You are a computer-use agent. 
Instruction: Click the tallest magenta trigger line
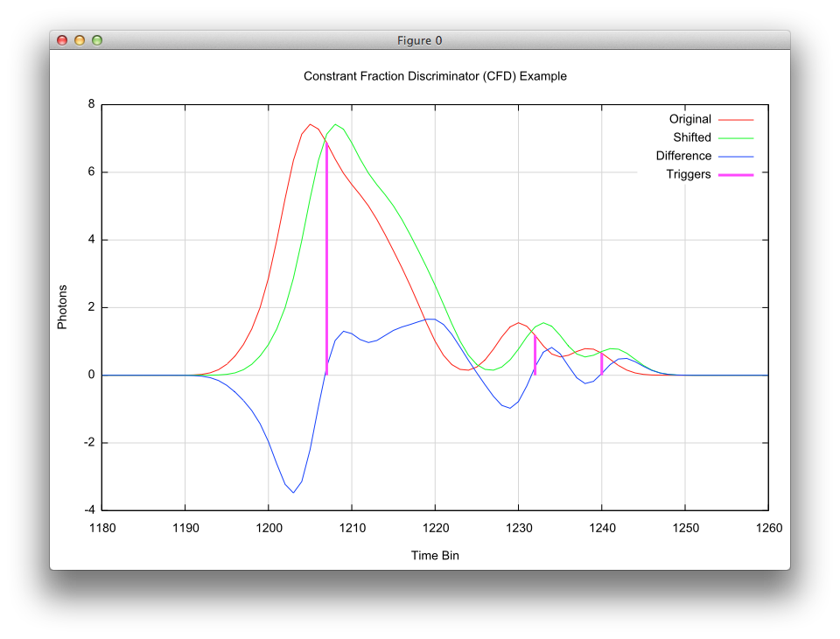[x=326, y=263]
